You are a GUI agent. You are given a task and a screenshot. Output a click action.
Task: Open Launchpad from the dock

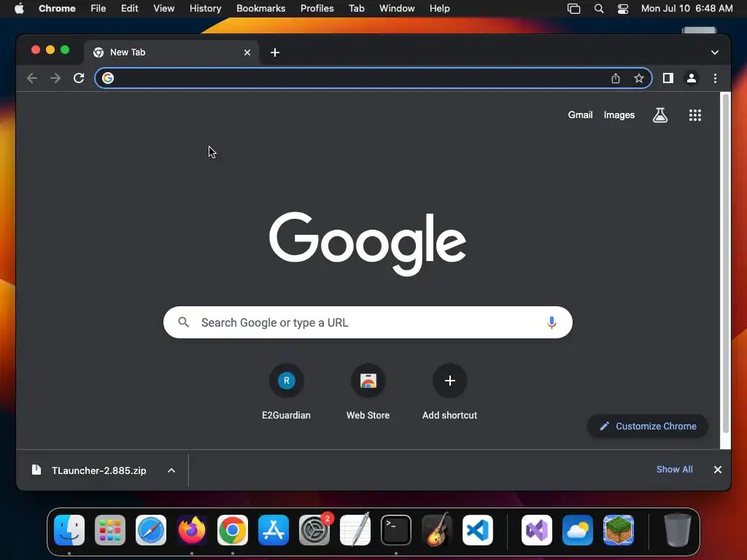[110, 530]
